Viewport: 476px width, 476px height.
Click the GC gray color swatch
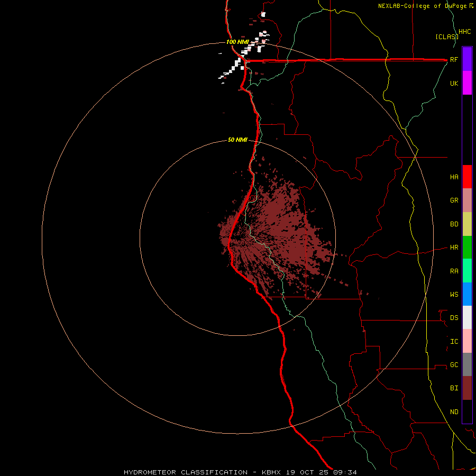(x=467, y=364)
